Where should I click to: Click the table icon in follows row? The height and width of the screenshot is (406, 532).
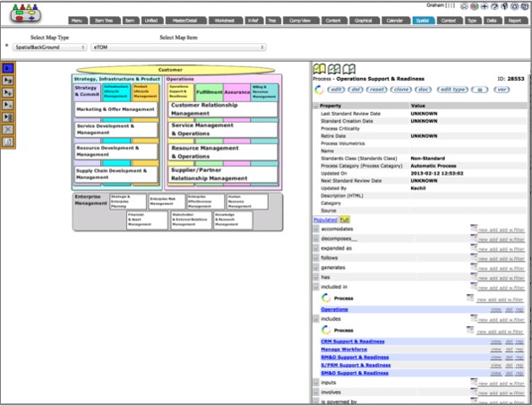click(x=474, y=257)
